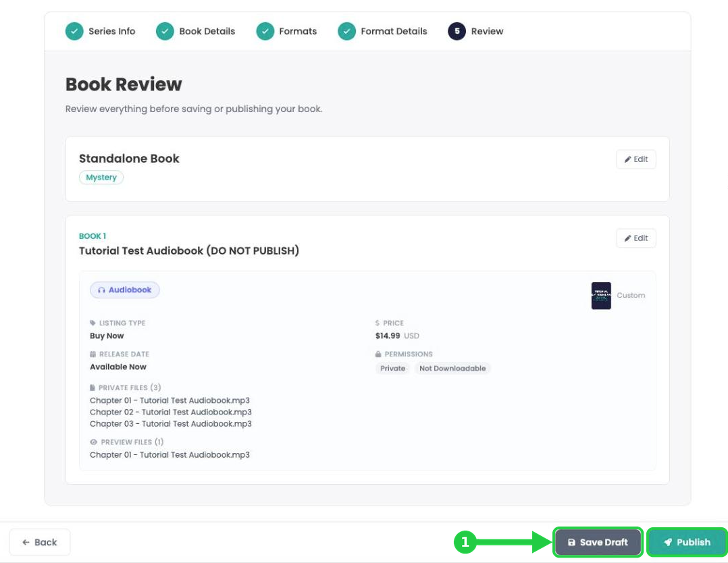Click the Buy Now listing type value
The width and height of the screenshot is (728, 563).
(x=107, y=336)
